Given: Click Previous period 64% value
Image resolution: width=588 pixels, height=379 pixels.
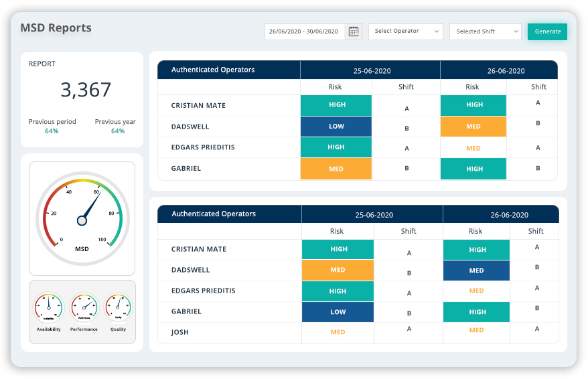Looking at the screenshot, I should pyautogui.click(x=52, y=131).
